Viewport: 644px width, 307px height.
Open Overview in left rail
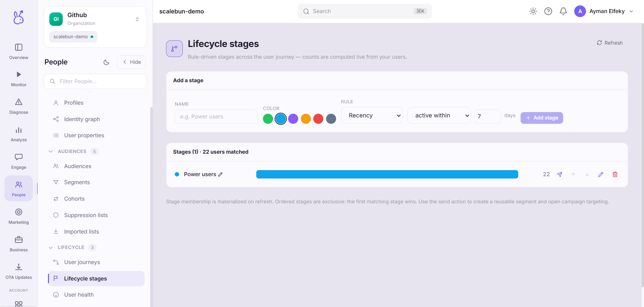(x=19, y=52)
